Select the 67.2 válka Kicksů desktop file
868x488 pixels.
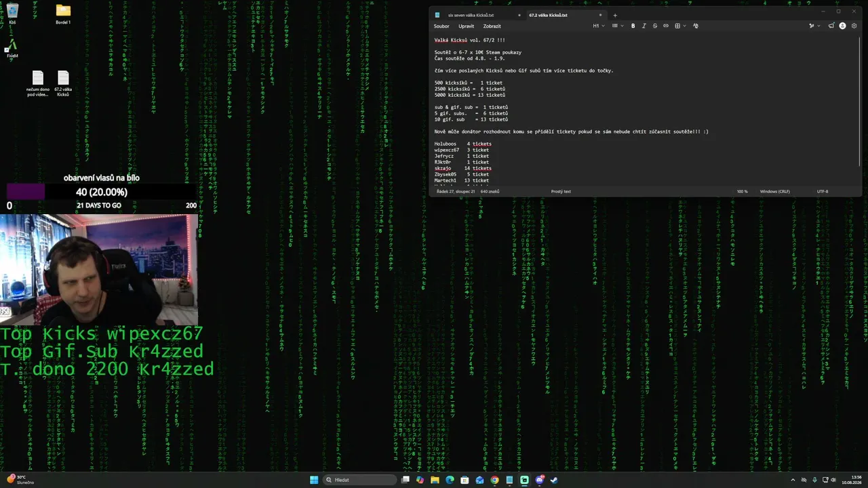pyautogui.click(x=63, y=84)
